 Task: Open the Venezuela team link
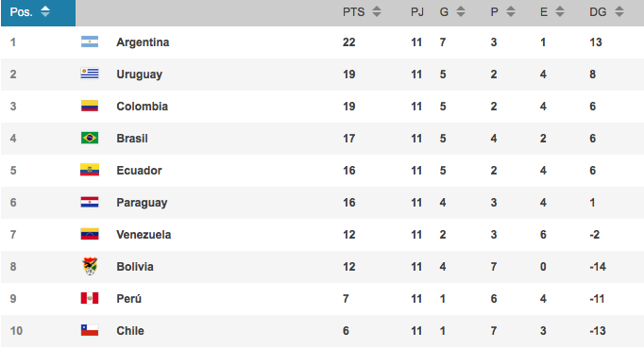click(x=144, y=235)
